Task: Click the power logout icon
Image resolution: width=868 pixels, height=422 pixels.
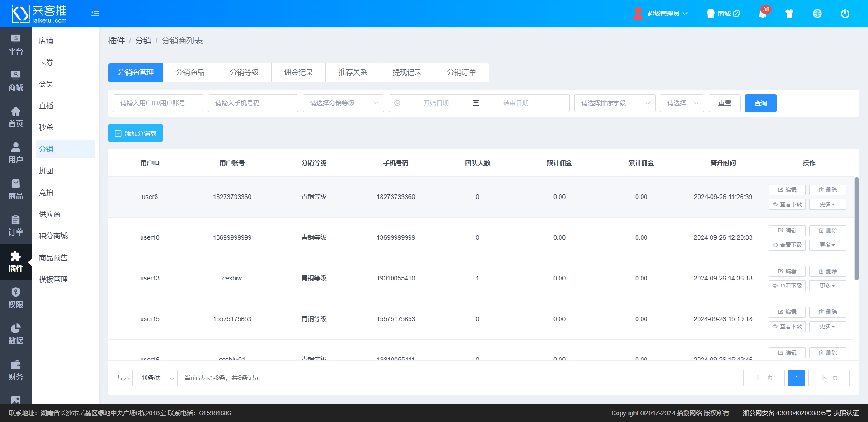Action: 845,14
